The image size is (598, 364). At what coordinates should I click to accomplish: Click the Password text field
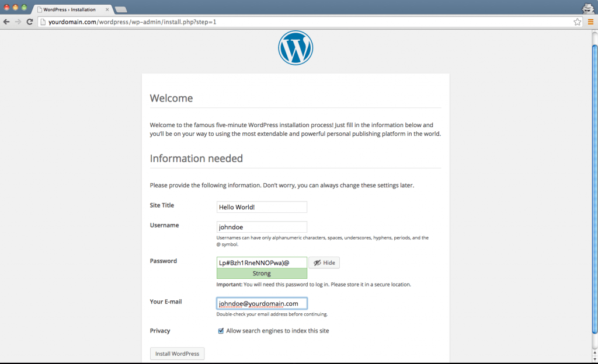pyautogui.click(x=262, y=262)
